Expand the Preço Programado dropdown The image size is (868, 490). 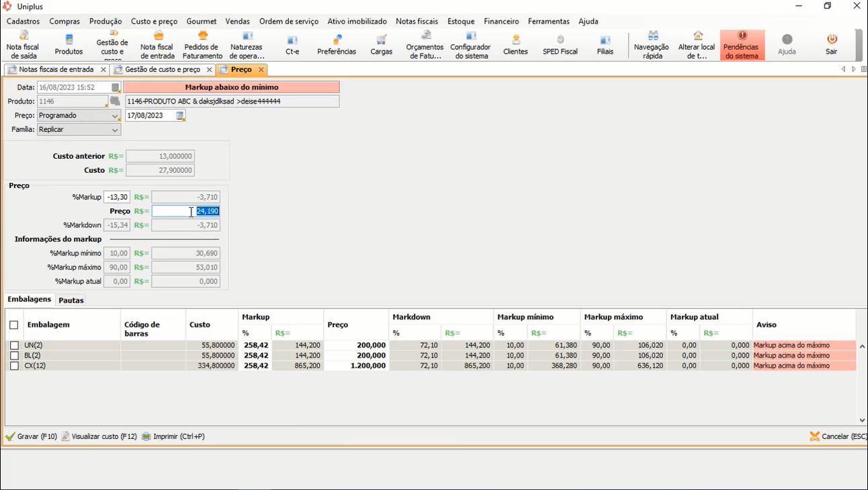coord(115,116)
